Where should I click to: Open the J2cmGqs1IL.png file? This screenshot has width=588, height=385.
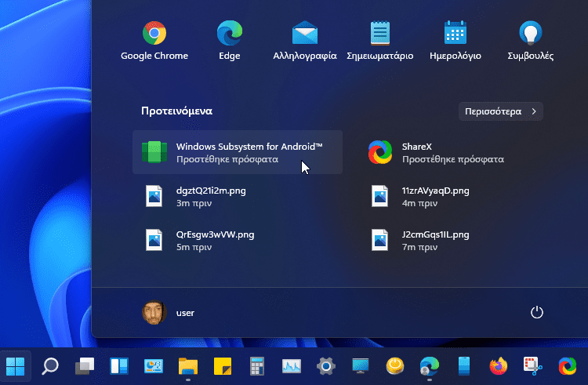coord(434,240)
